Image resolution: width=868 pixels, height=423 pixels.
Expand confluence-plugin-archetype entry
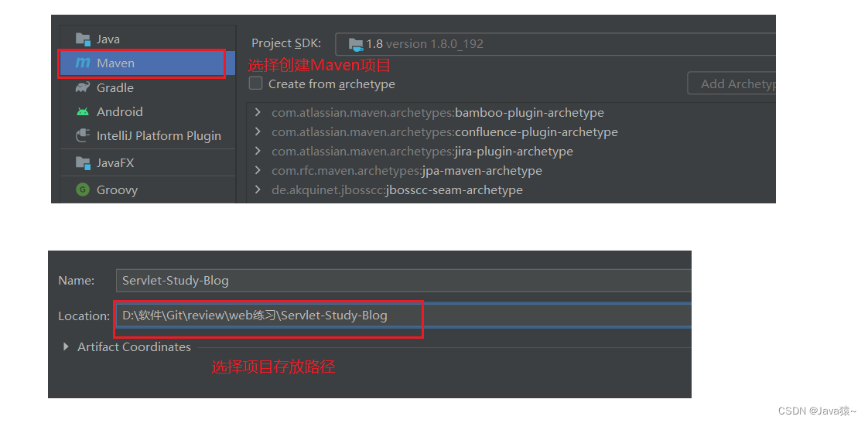(x=258, y=131)
